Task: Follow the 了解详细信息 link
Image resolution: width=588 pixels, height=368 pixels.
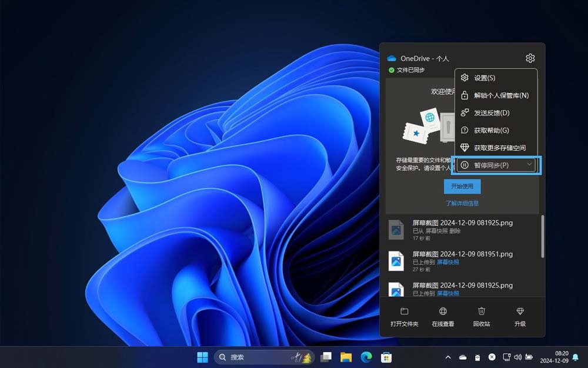Action: [x=462, y=203]
